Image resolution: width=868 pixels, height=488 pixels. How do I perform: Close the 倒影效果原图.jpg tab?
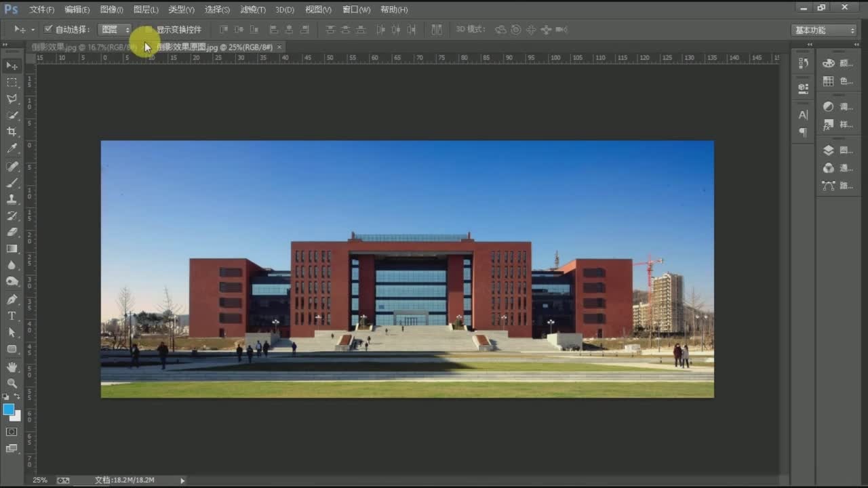click(279, 47)
